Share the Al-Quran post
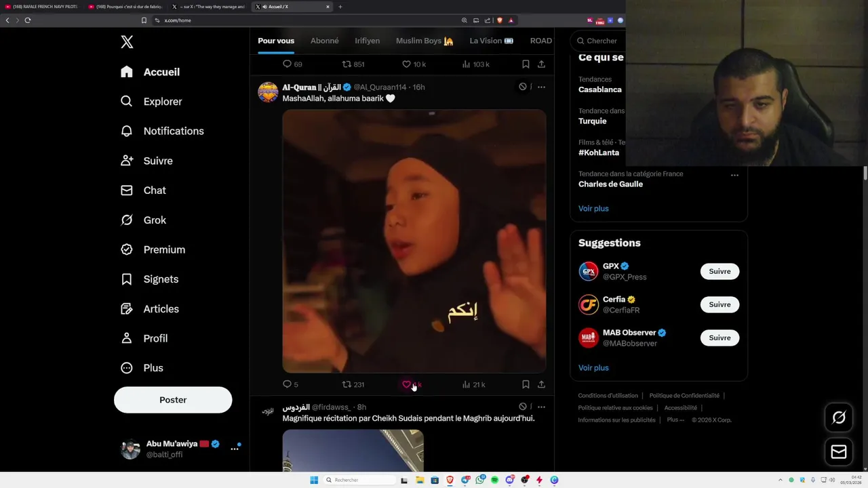Image resolution: width=868 pixels, height=488 pixels. pos(541,384)
